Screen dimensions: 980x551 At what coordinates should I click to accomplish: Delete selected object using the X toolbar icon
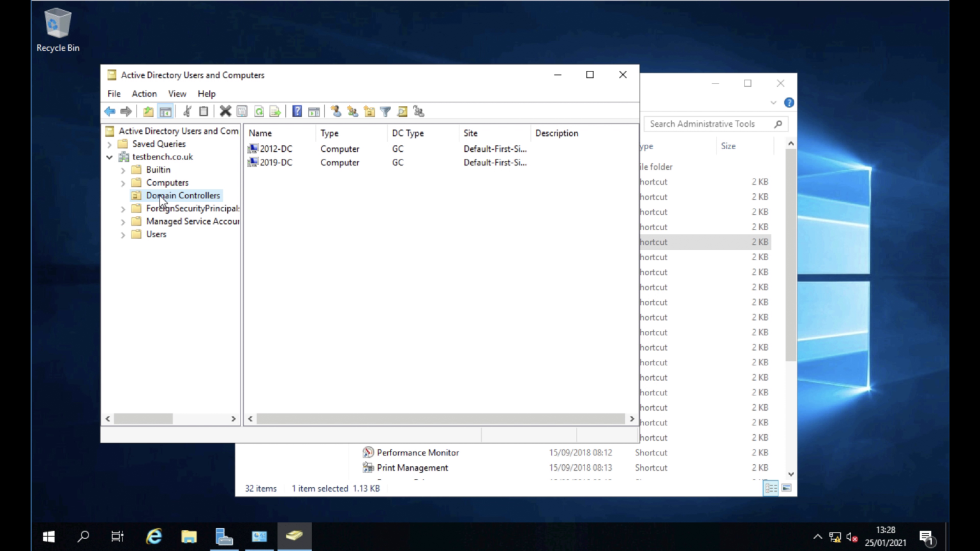(225, 112)
